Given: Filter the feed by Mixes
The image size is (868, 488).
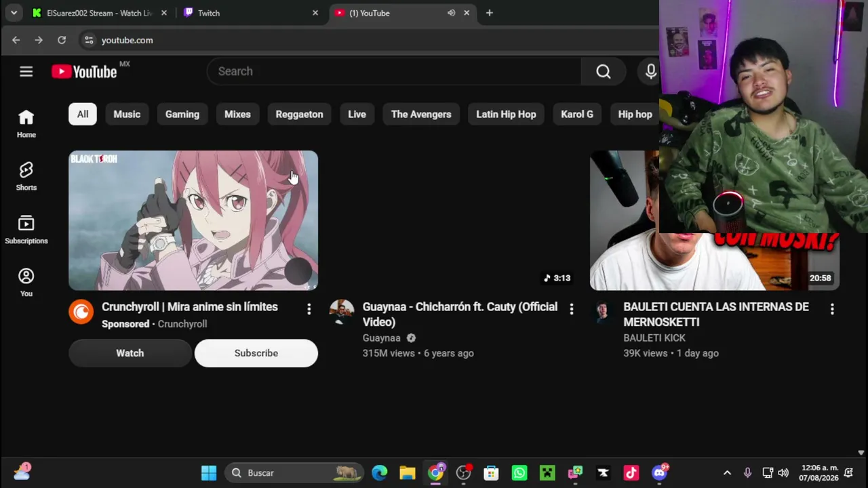Looking at the screenshot, I should click(237, 114).
